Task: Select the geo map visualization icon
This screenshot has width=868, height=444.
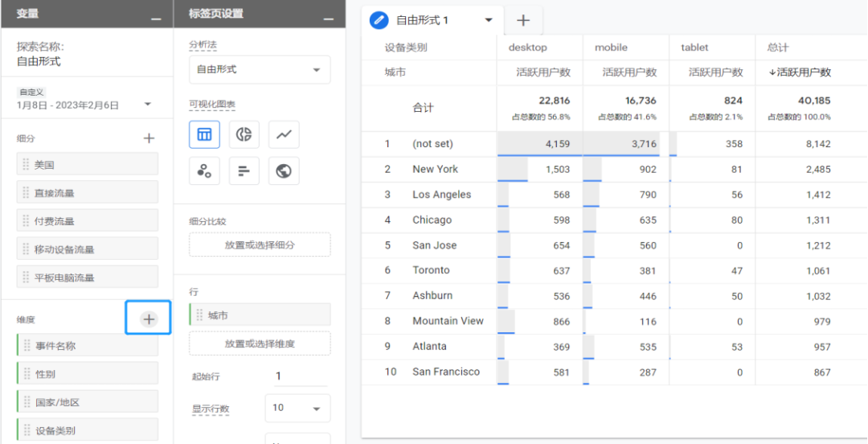Action: (284, 171)
